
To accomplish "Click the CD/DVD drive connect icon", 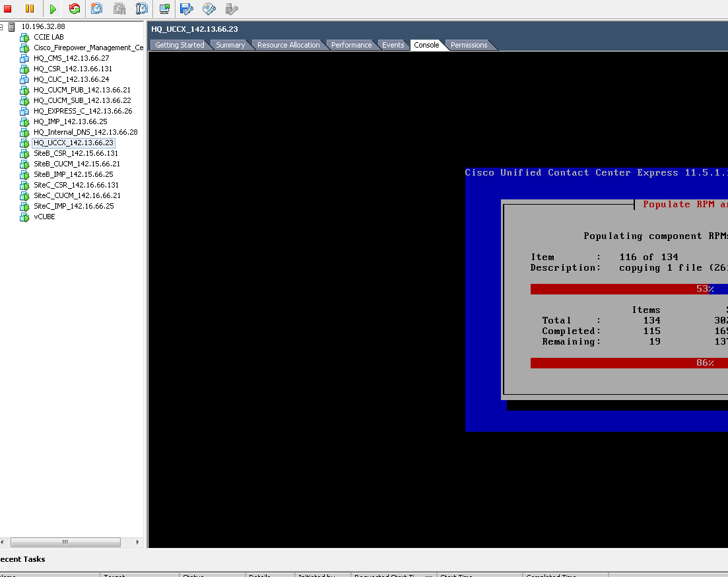I will (209, 9).
